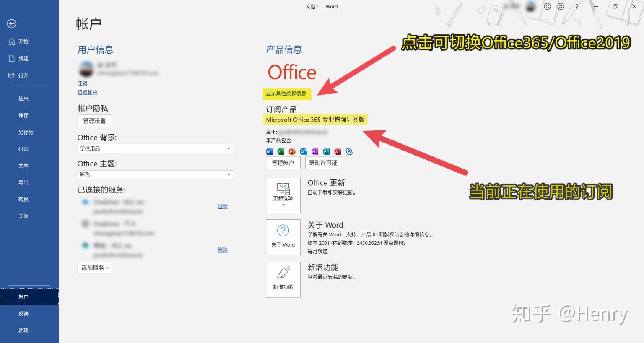The width and height of the screenshot is (644, 343).
Task: Click the 注销 sign-out link
Action: click(x=83, y=83)
